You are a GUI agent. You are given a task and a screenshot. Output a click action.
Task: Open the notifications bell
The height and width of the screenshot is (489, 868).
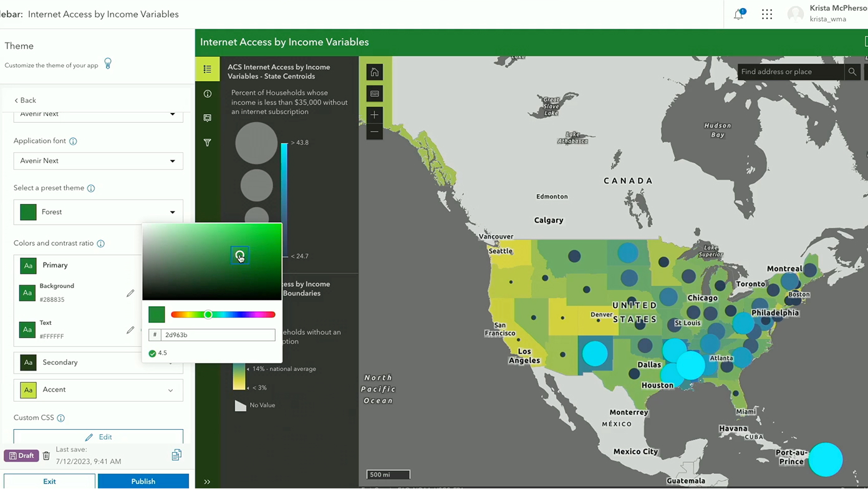[739, 14]
